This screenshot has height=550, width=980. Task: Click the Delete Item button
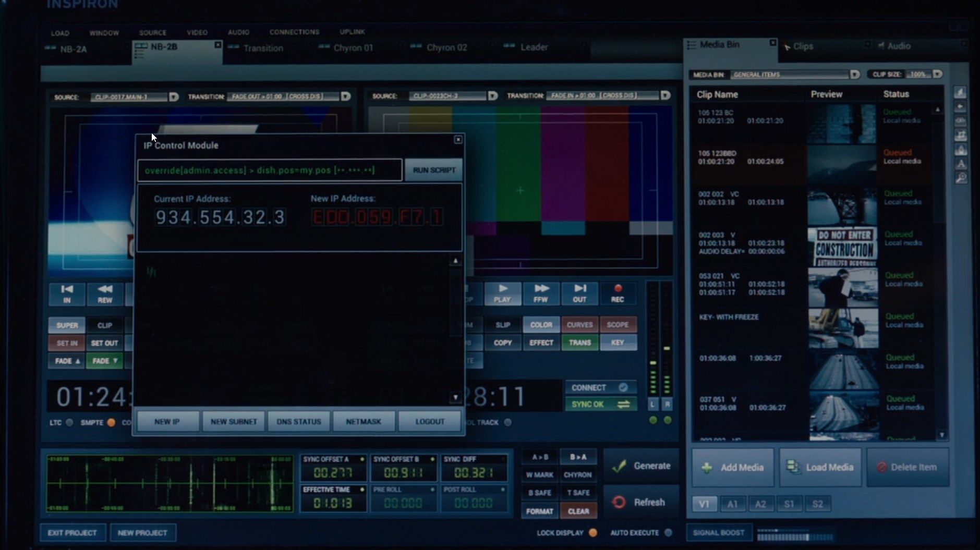point(908,468)
